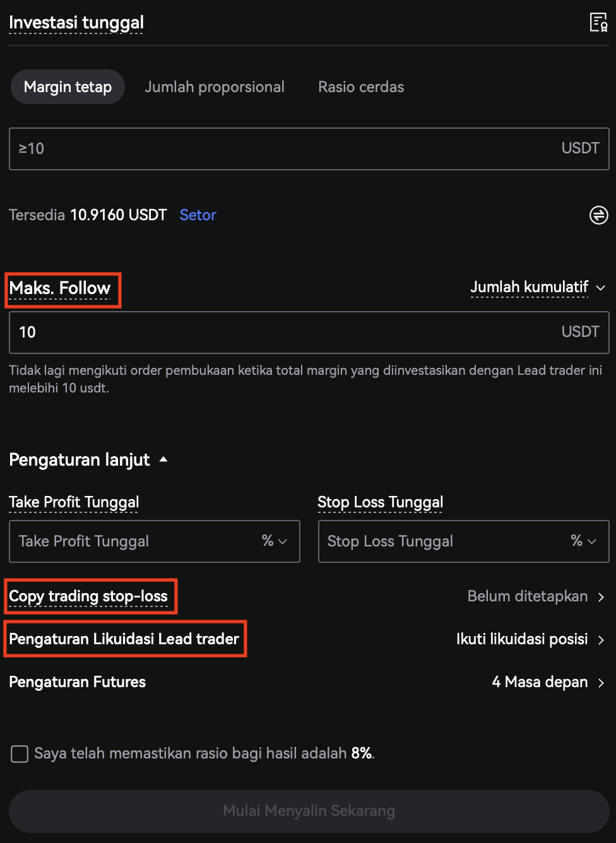Viewport: 616px width, 843px height.
Task: Open Ikuti likuidasi posisi setting
Action: click(530, 639)
